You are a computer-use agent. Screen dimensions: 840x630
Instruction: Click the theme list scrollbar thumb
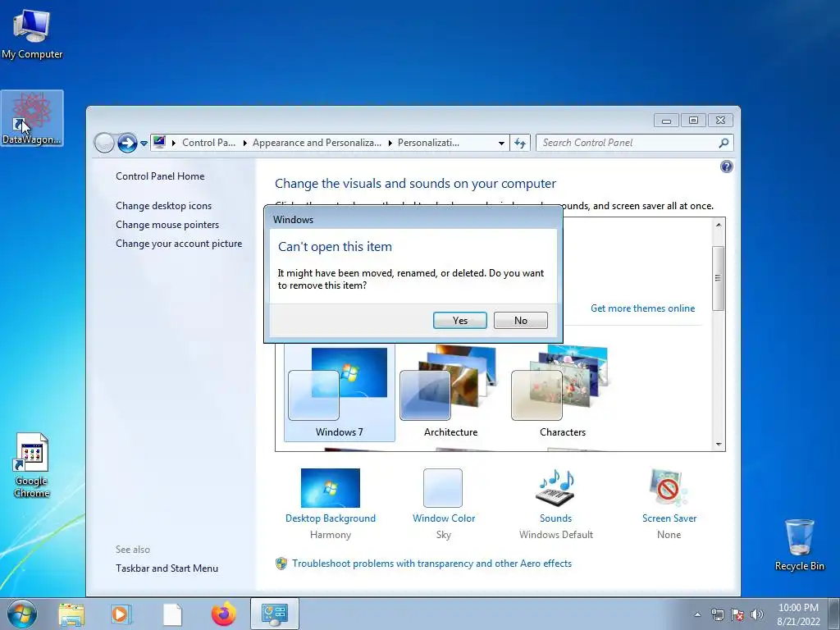click(x=719, y=278)
